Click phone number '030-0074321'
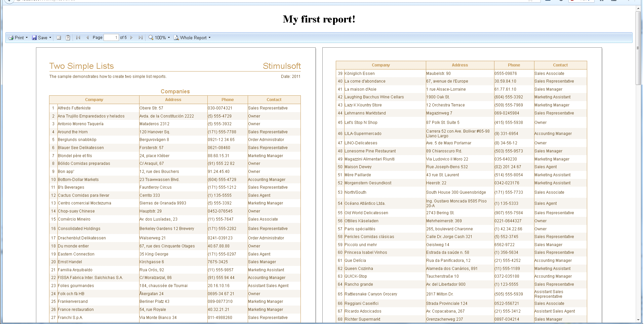The height and width of the screenshot is (324, 644). point(220,108)
